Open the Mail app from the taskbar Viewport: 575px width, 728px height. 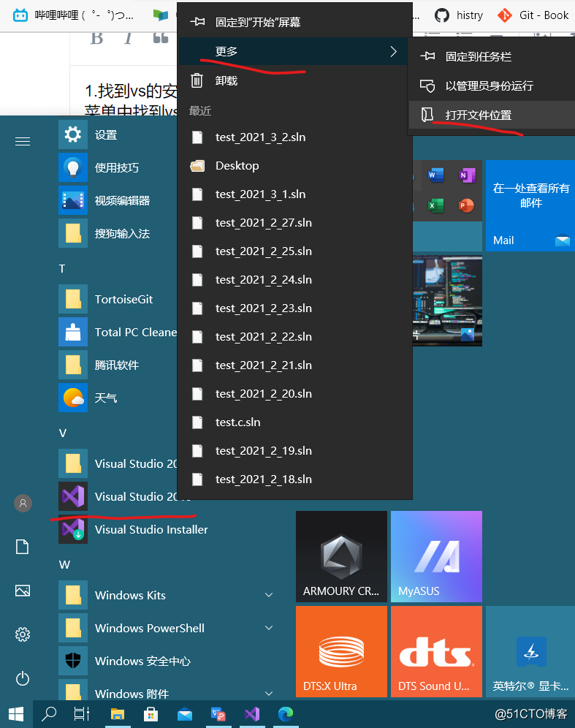pyautogui.click(x=185, y=714)
